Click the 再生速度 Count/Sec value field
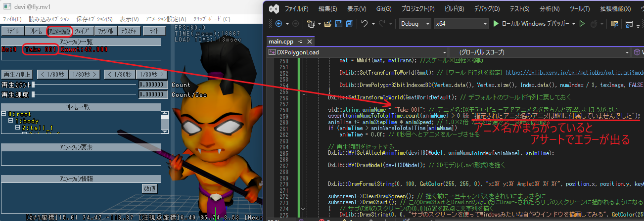Screen dimensions: 644x221 (x=154, y=94)
